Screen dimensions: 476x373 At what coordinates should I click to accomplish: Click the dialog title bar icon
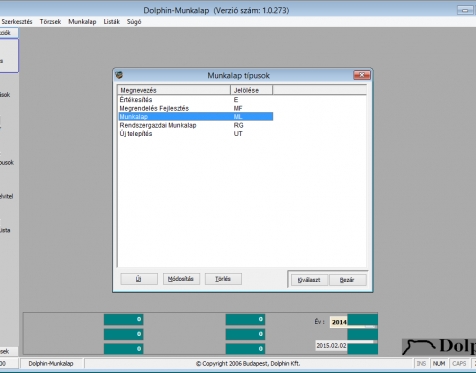[x=119, y=75]
